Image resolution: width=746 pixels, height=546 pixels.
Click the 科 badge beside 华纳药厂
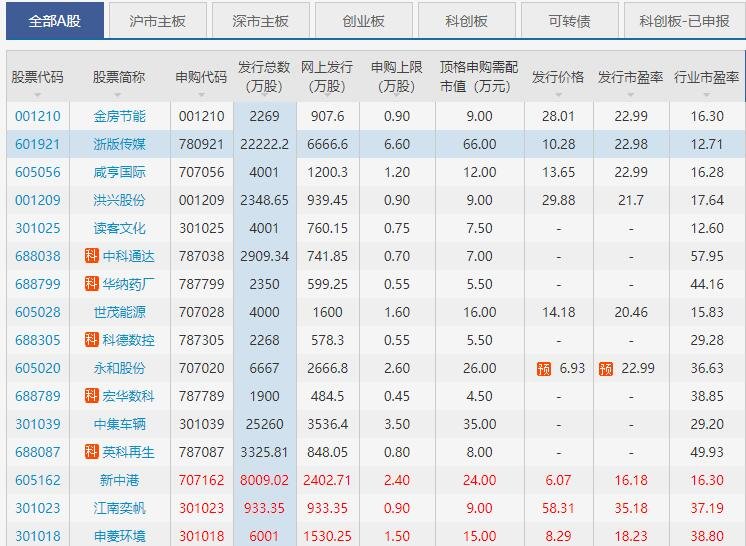[x=92, y=283]
